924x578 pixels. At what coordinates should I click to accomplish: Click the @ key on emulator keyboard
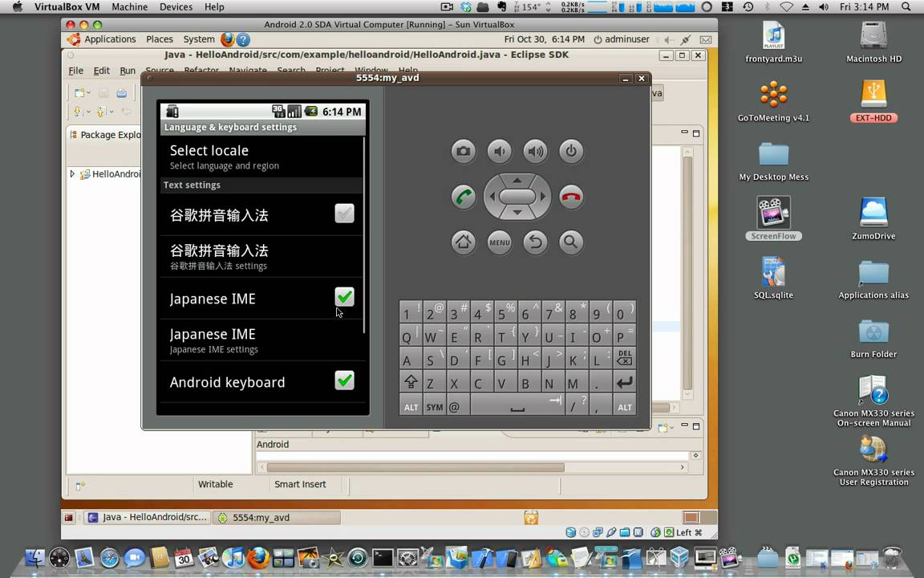tap(458, 405)
